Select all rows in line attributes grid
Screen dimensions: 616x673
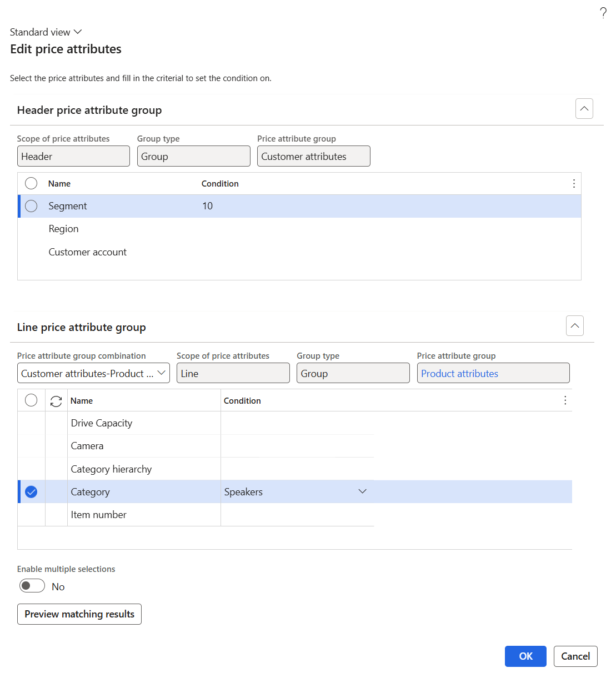click(x=31, y=400)
